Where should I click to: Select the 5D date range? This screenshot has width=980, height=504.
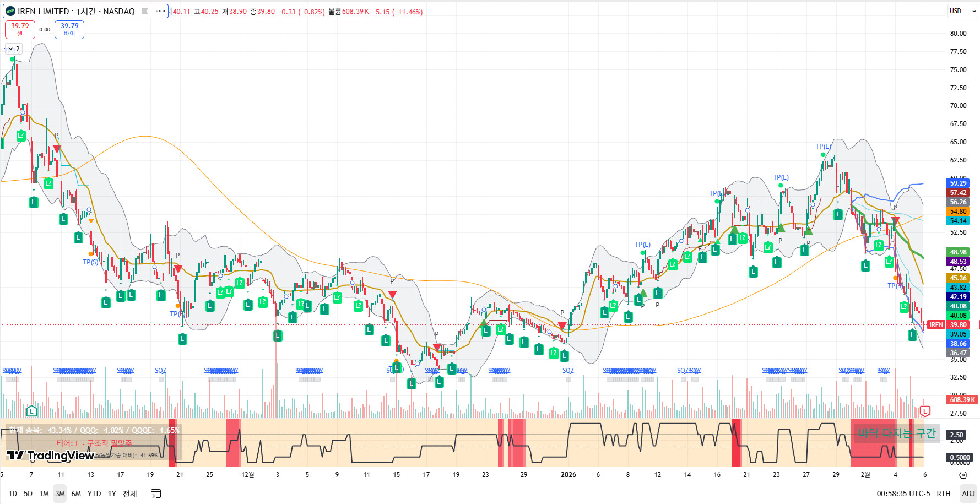click(28, 494)
